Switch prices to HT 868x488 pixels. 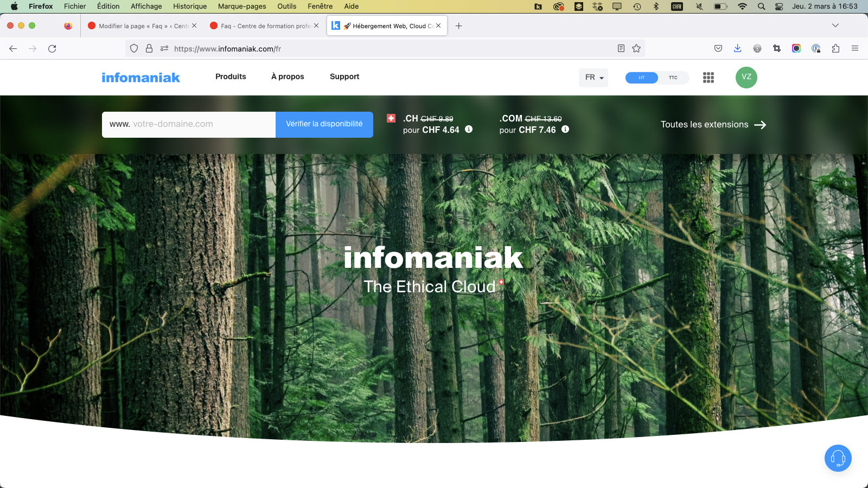[x=642, y=78]
